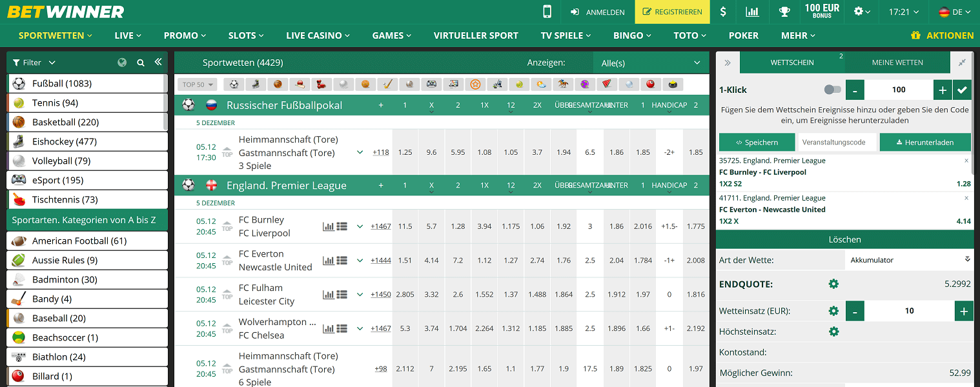Image resolution: width=980 pixels, height=387 pixels.
Task: Collapse bet slip panel with double chevron
Action: point(728,63)
